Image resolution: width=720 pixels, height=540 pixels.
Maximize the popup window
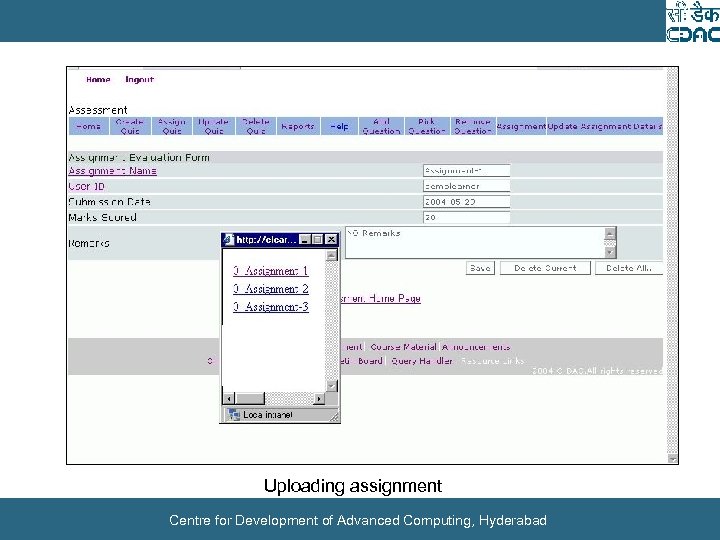point(317,239)
